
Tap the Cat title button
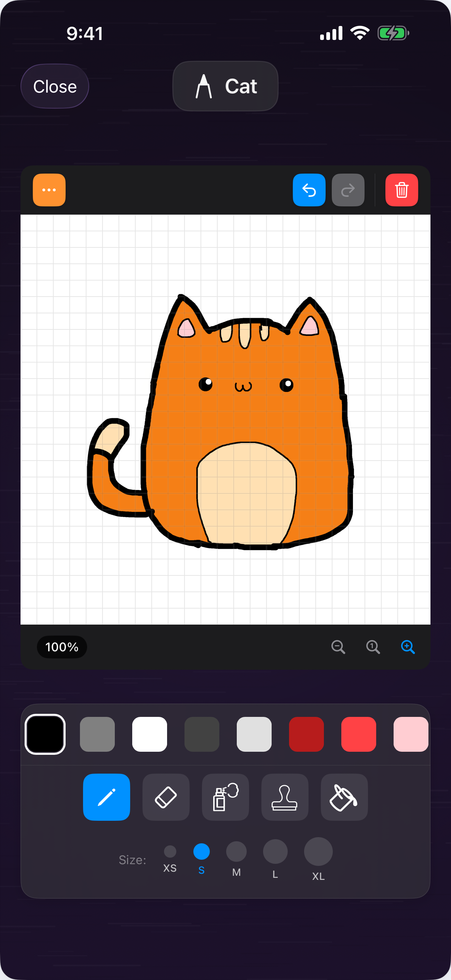click(x=225, y=86)
